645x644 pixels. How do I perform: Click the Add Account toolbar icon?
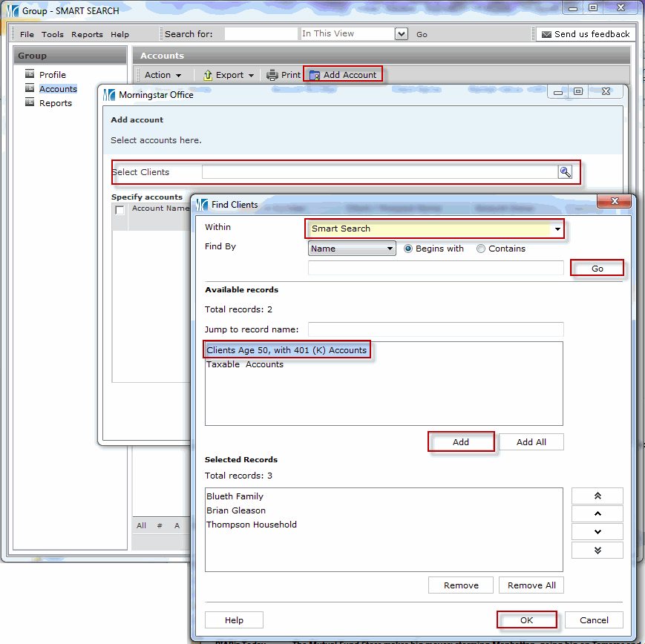[315, 75]
